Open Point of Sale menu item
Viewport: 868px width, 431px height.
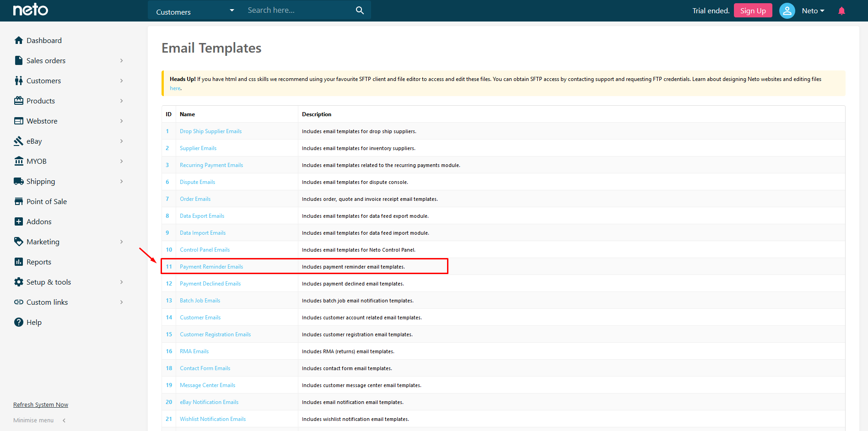coord(46,201)
